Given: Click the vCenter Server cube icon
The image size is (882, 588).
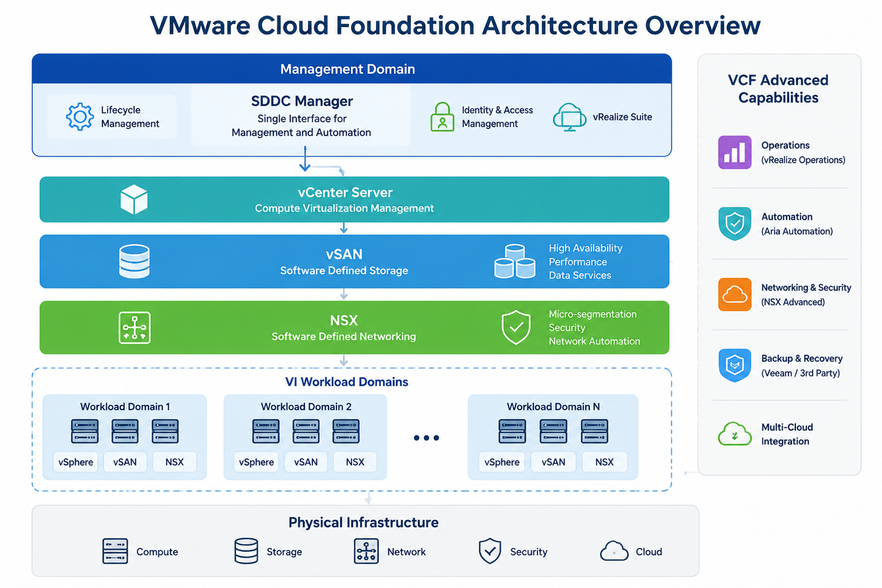Looking at the screenshot, I should click(134, 199).
